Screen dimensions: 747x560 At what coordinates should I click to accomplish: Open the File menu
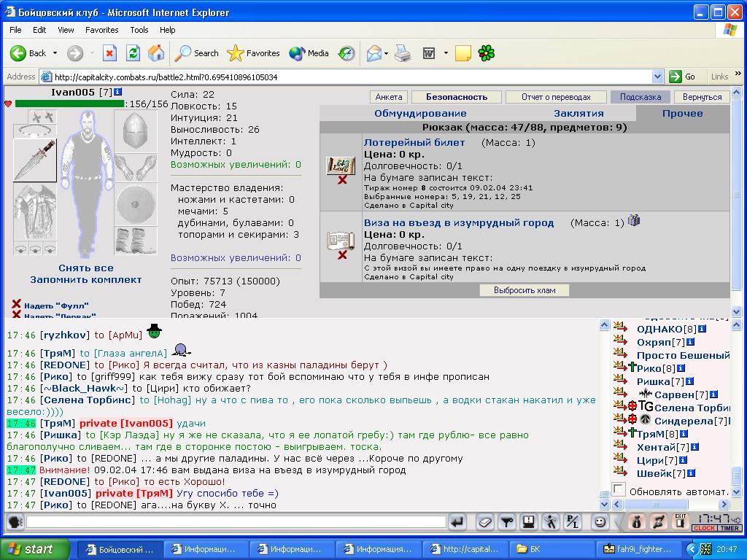(15, 30)
